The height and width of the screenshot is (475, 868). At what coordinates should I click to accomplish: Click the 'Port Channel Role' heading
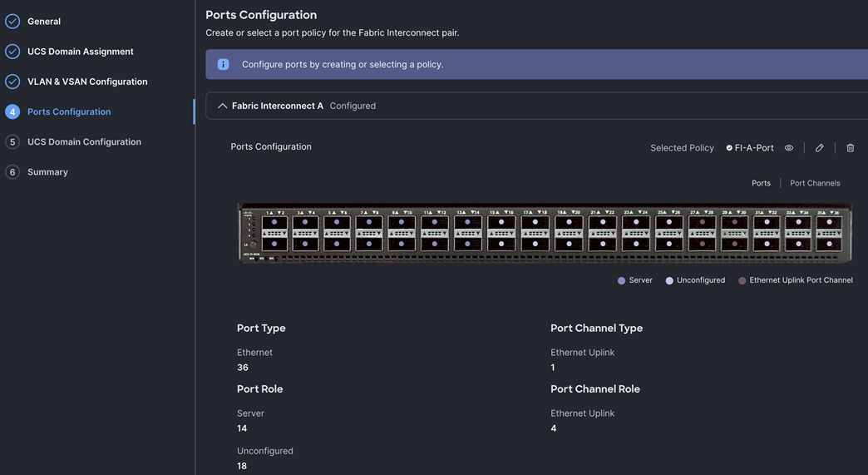pyautogui.click(x=595, y=389)
